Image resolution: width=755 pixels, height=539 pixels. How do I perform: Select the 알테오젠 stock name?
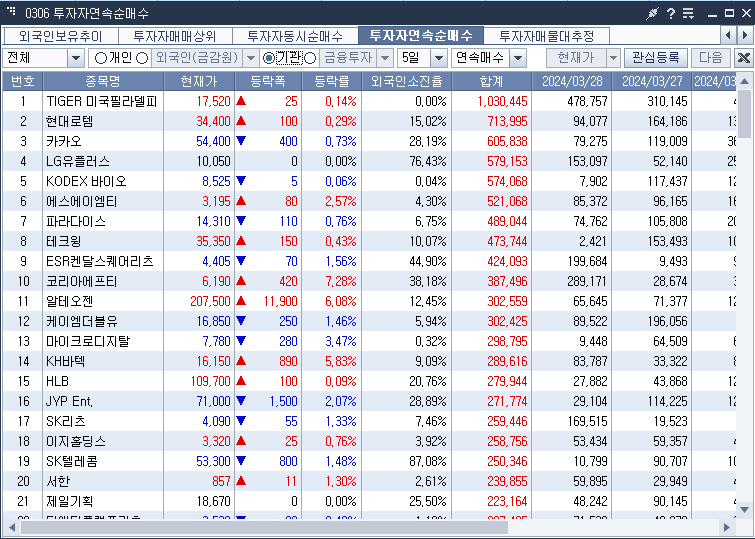click(x=69, y=302)
